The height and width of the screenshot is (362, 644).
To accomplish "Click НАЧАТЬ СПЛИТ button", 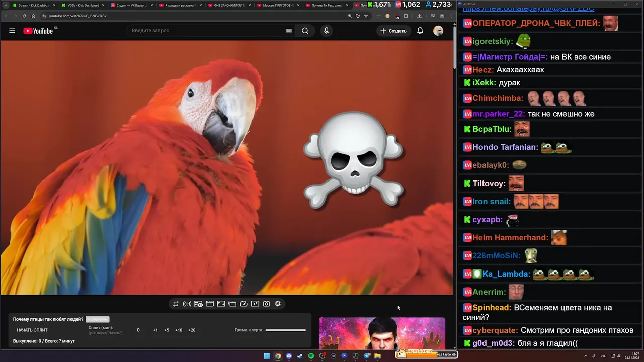I will pyautogui.click(x=32, y=330).
